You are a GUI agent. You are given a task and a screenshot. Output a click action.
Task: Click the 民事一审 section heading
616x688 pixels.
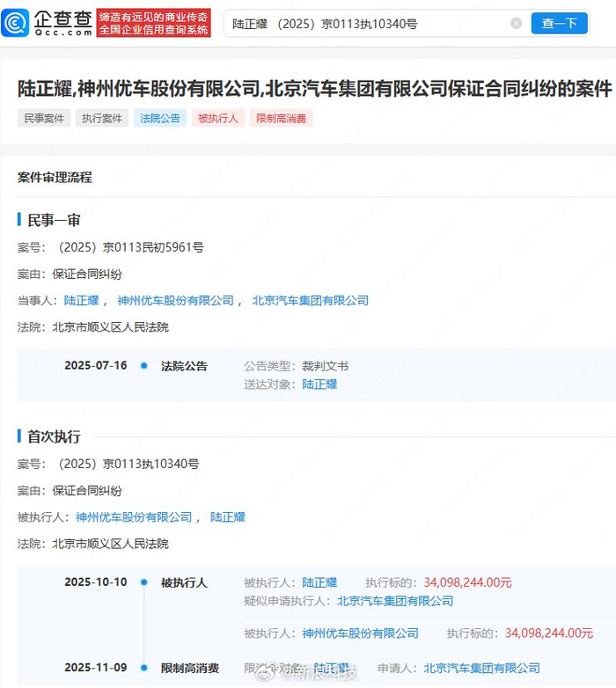pos(54,220)
